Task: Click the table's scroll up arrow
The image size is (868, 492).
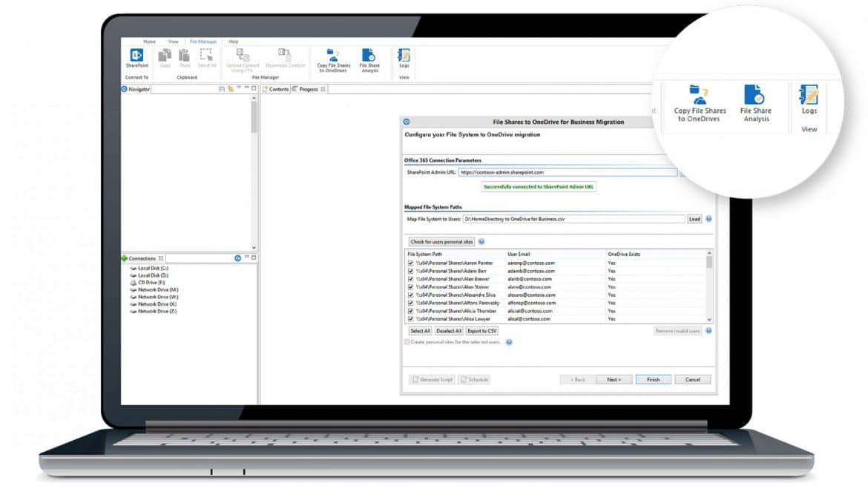Action: coord(709,254)
